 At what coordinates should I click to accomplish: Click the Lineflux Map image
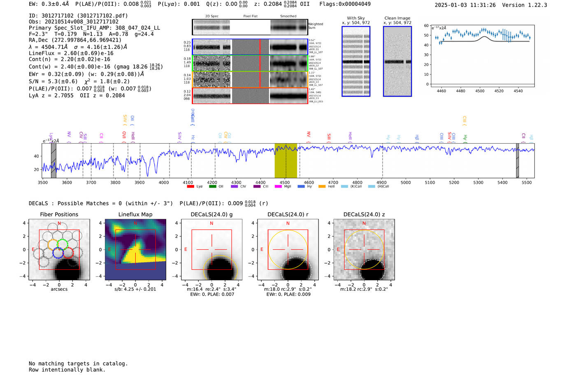(x=135, y=250)
